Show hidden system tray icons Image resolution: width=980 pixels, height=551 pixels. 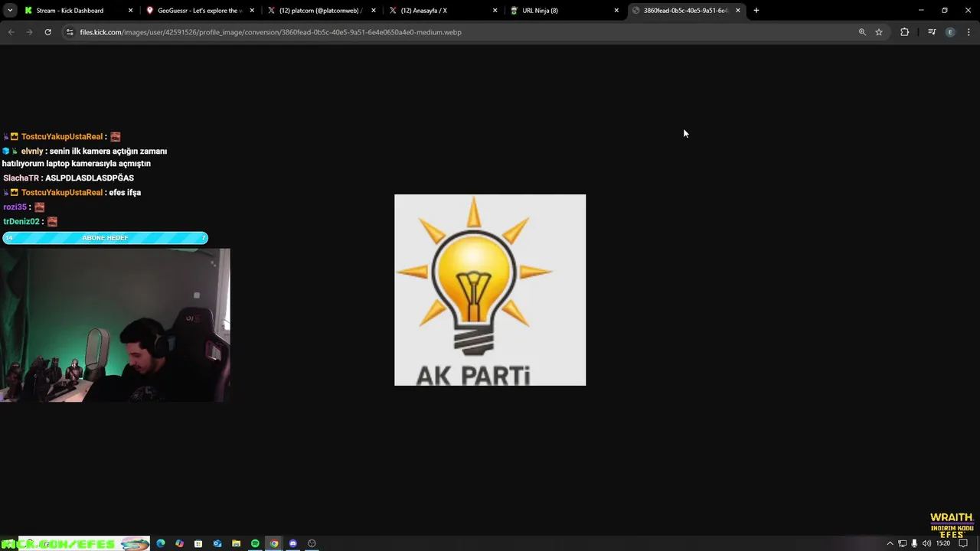[890, 543]
